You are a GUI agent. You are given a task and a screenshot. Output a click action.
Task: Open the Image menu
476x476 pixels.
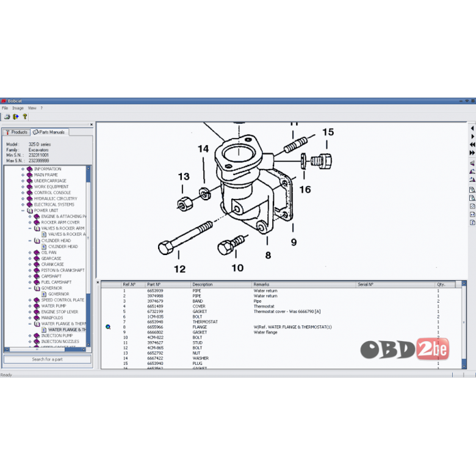(x=18, y=108)
